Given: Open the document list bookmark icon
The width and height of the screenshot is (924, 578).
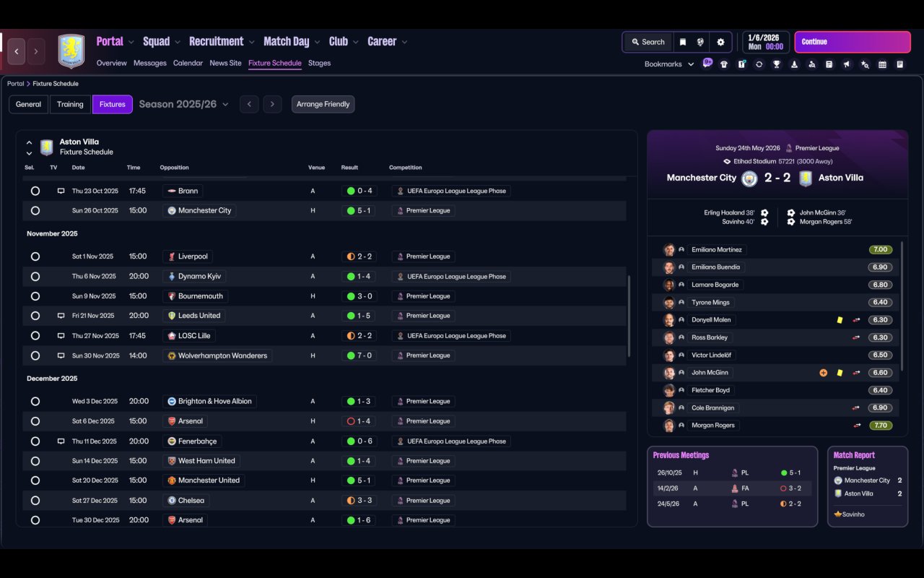Looking at the screenshot, I should (x=829, y=64).
